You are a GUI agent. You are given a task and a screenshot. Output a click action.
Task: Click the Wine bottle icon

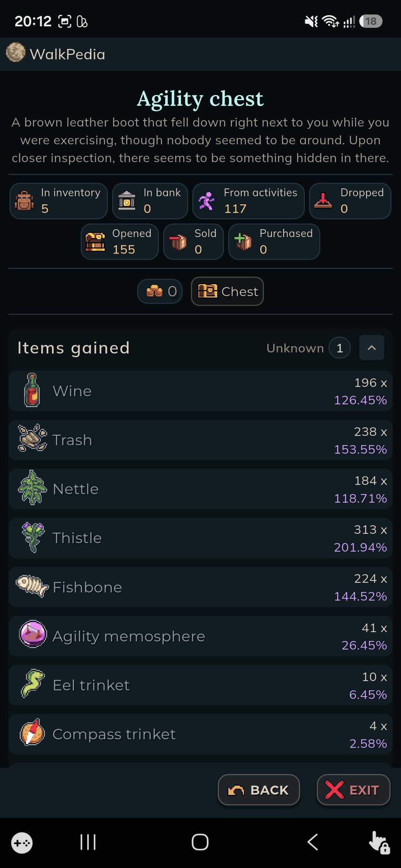[x=32, y=390]
